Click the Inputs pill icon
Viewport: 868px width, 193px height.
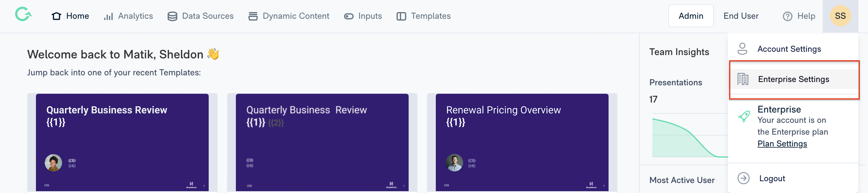pos(349,16)
